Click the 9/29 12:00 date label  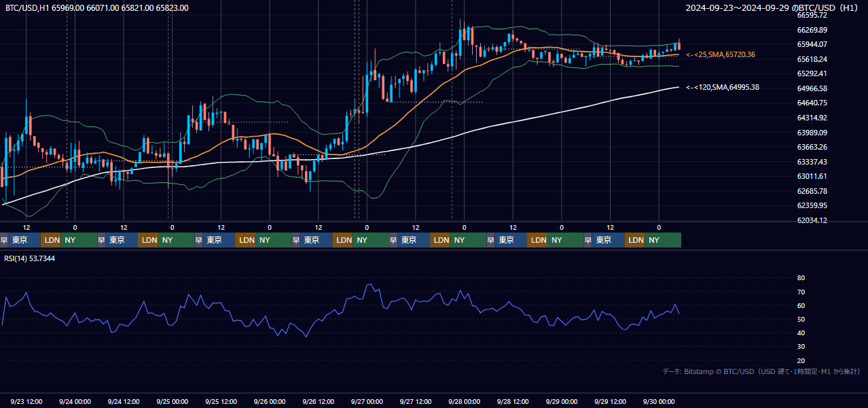coord(611,401)
